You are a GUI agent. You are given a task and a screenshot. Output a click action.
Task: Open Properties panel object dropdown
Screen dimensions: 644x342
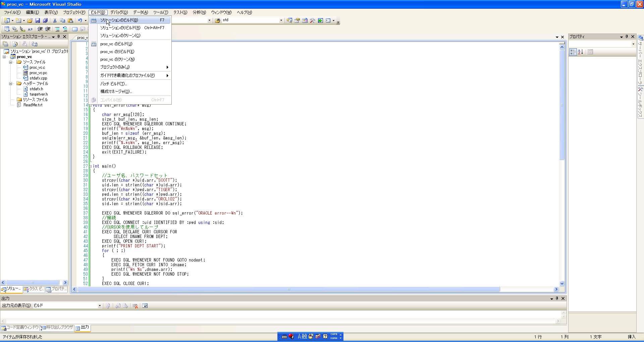[633, 44]
